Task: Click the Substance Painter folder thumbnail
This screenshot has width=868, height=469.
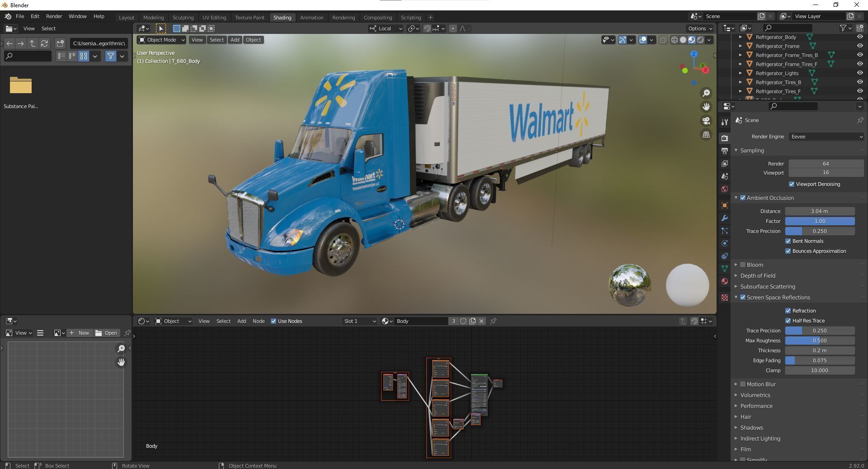Action: pyautogui.click(x=21, y=85)
